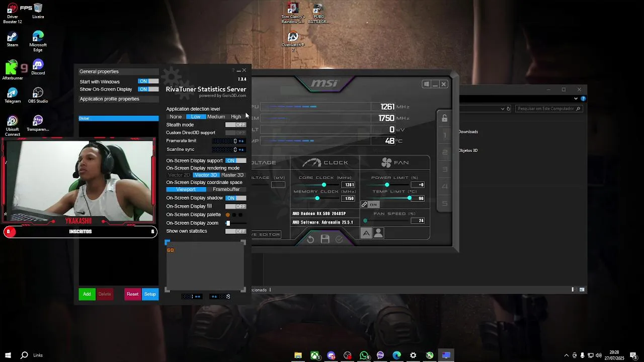Toggle the On-Screen Display shadow switch
The height and width of the screenshot is (362, 644).
[x=235, y=198]
